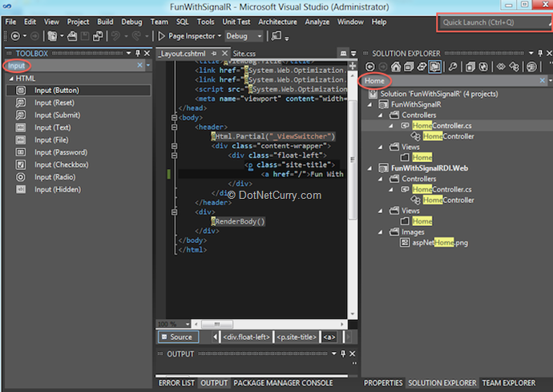The width and height of the screenshot is (553, 392).
Task: Click the split editor icon above the scrollbar
Action: pyautogui.click(x=353, y=66)
